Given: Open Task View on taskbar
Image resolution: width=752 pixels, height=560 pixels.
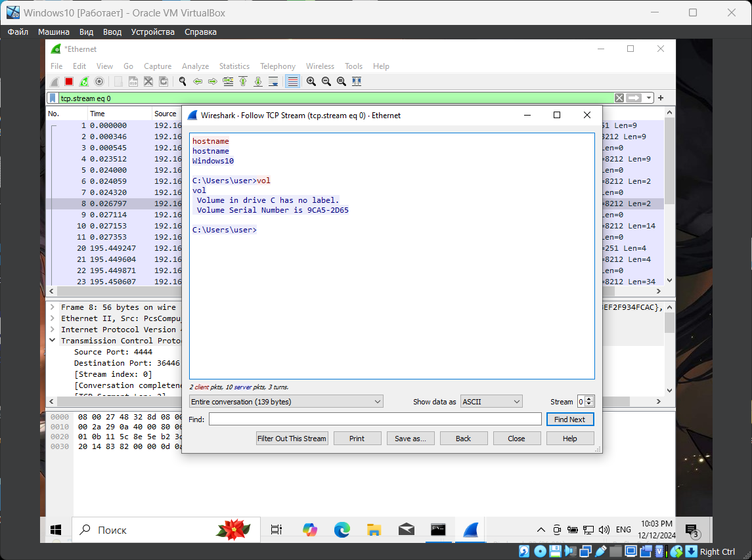Looking at the screenshot, I should coord(276,530).
